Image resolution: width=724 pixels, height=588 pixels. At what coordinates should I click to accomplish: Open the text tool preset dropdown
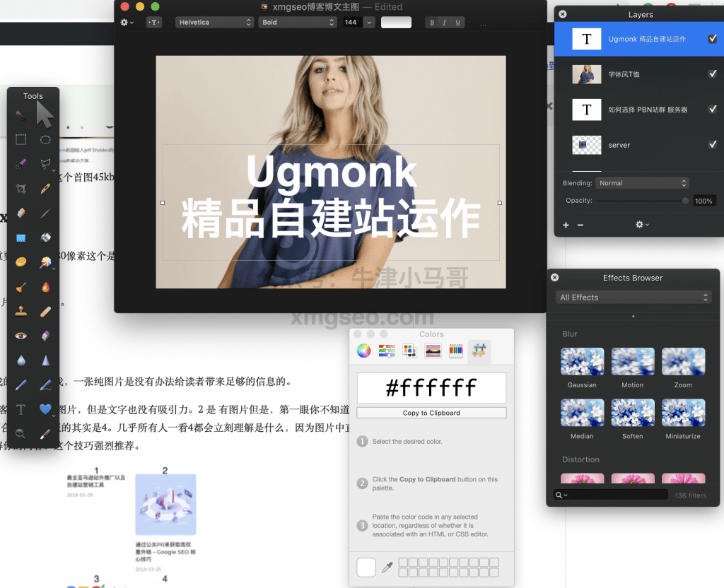point(154,22)
